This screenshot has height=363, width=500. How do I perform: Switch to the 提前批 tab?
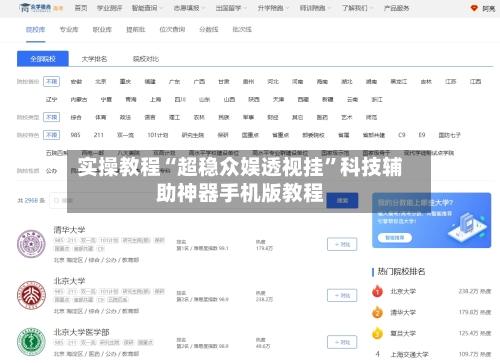[136, 30]
